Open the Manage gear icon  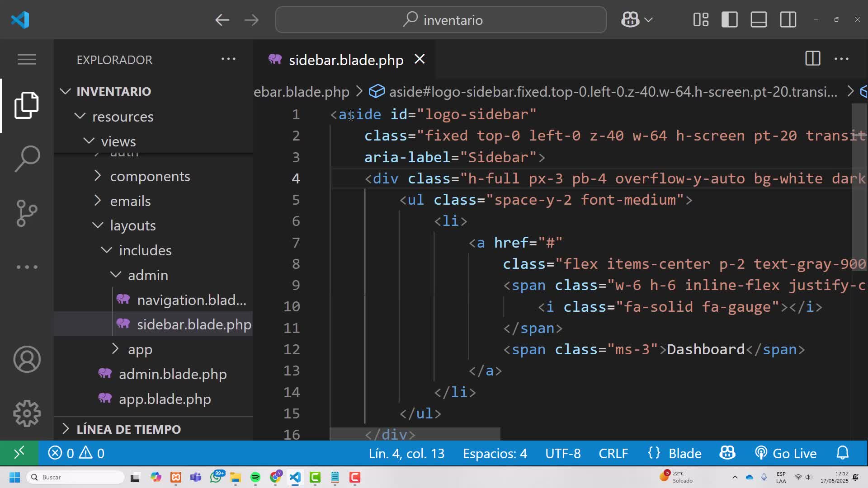coord(27,413)
